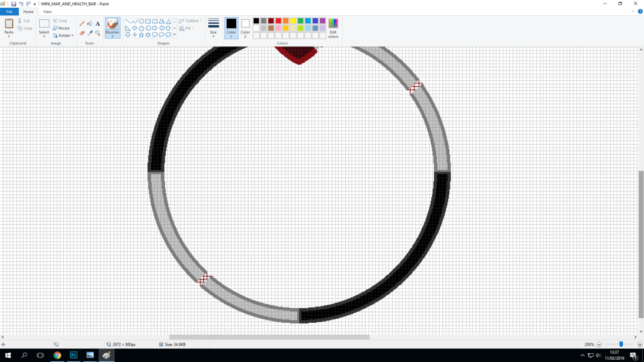Select the Pencil tool
Screen dimensions: 644x362
(x=81, y=24)
